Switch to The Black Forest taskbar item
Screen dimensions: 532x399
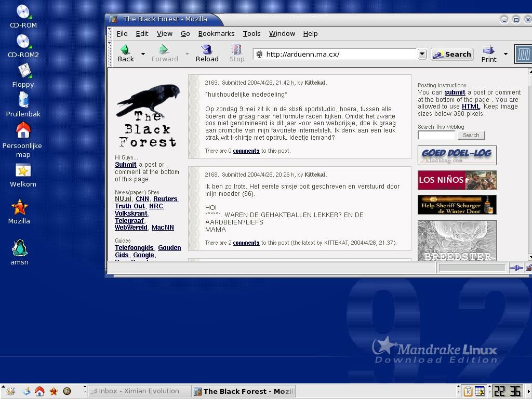point(243,391)
